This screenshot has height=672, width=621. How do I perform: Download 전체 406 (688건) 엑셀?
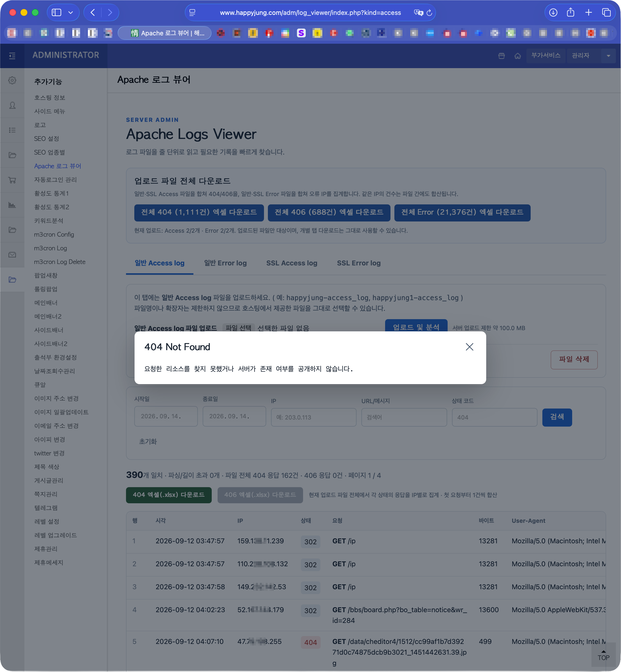329,212
